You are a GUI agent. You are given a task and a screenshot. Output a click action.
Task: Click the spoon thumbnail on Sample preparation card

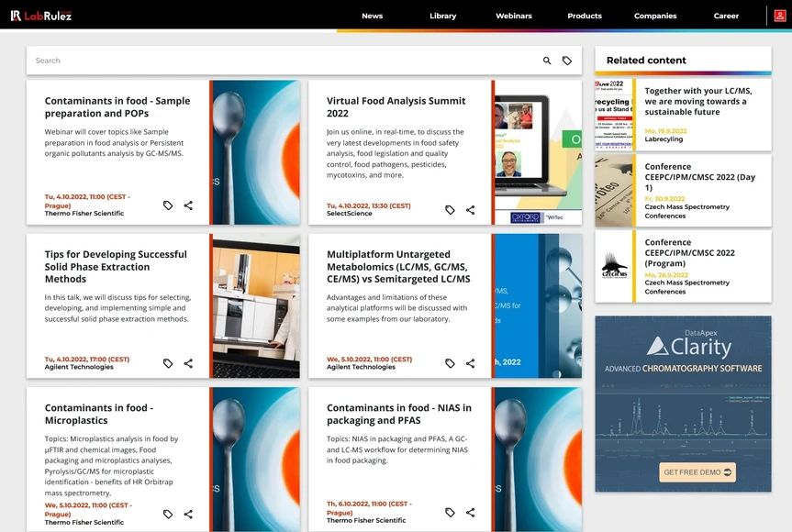[x=256, y=152]
